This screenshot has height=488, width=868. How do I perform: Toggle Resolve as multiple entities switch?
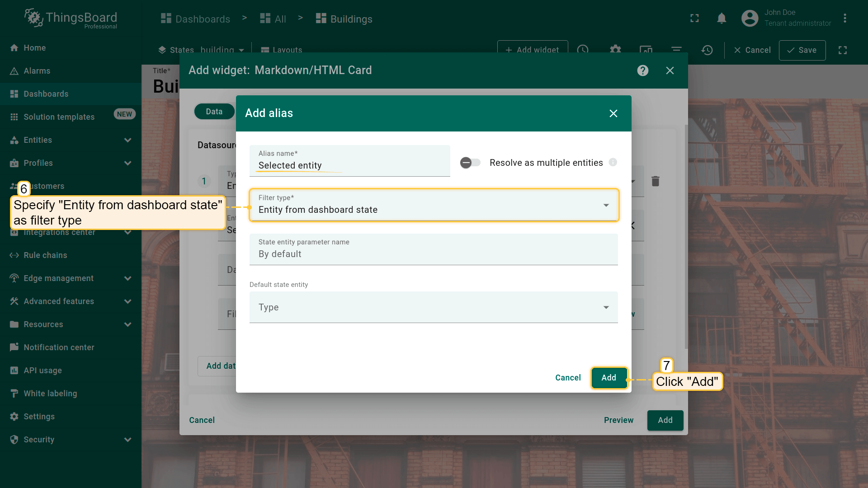click(x=470, y=163)
